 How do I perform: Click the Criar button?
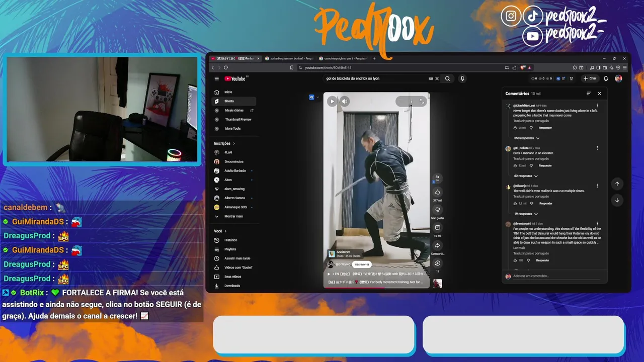point(590,78)
